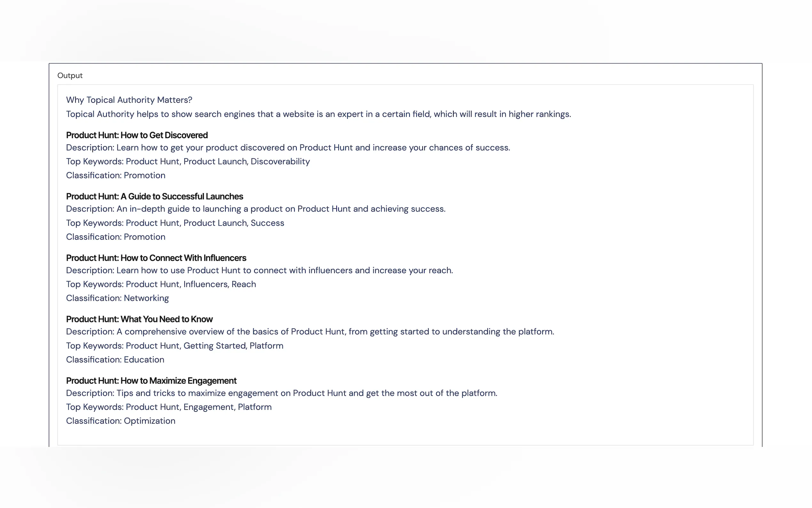Click 'Classification: Optimization' line
The width and height of the screenshot is (812, 508).
[121, 421]
